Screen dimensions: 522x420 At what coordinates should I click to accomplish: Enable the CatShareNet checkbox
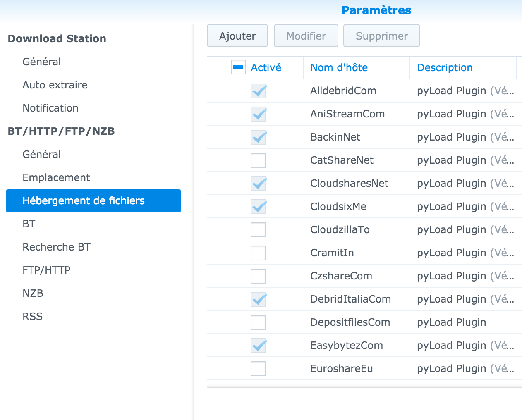tap(258, 160)
